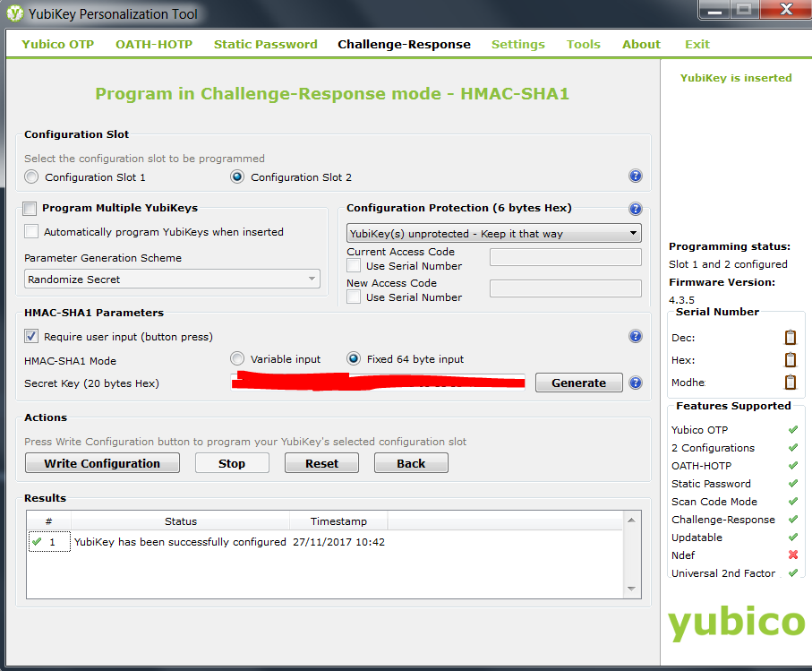Click the Yubico OTP supported checkmark
812x671 pixels.
(793, 429)
